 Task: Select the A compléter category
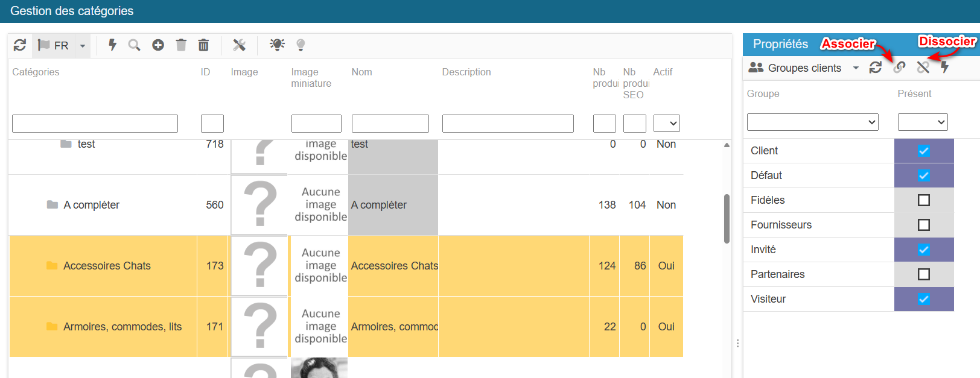pos(91,205)
